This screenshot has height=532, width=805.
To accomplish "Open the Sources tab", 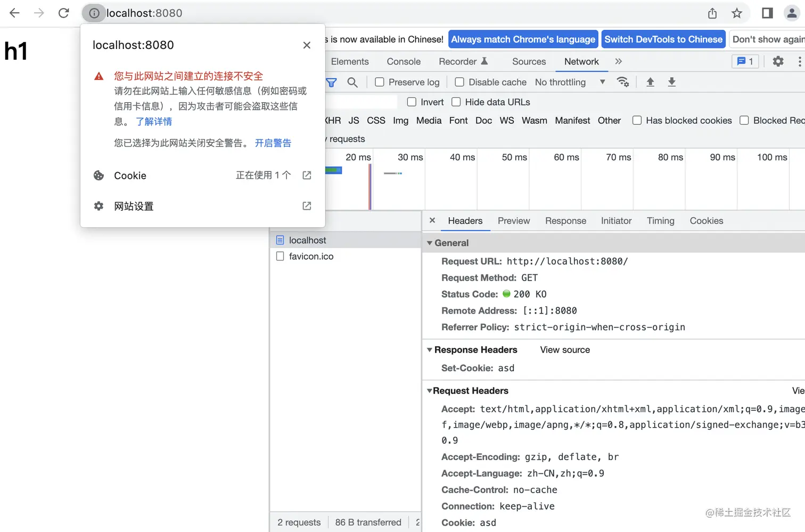I will click(529, 62).
